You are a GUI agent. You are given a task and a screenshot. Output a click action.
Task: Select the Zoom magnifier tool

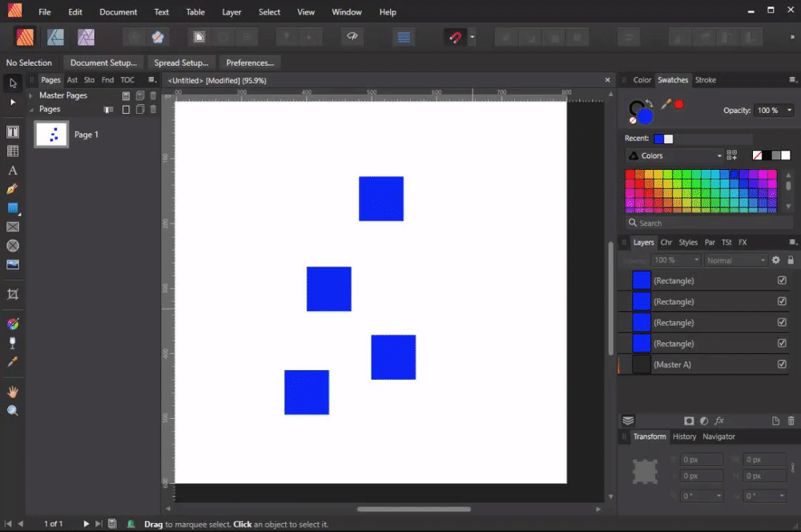(x=13, y=410)
